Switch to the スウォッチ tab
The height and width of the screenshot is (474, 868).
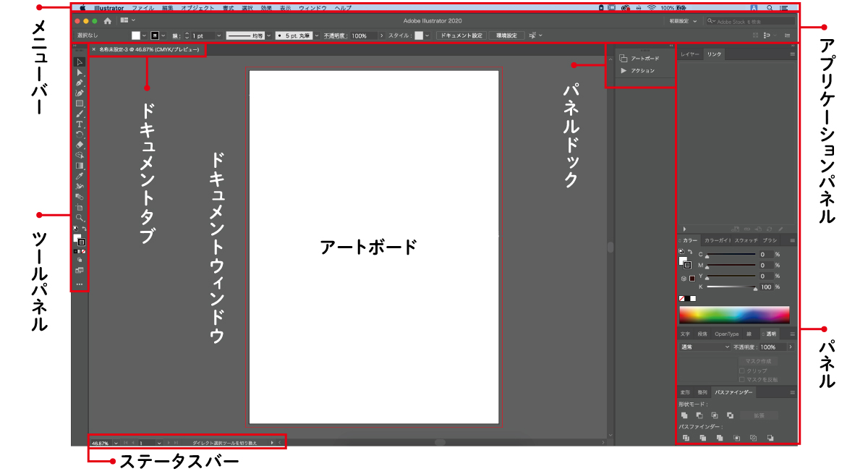[746, 240]
